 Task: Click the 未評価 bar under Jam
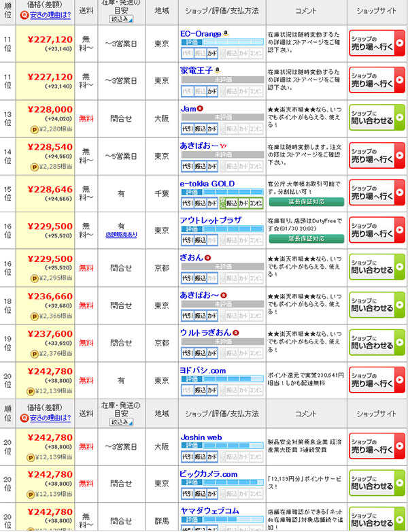[222, 117]
